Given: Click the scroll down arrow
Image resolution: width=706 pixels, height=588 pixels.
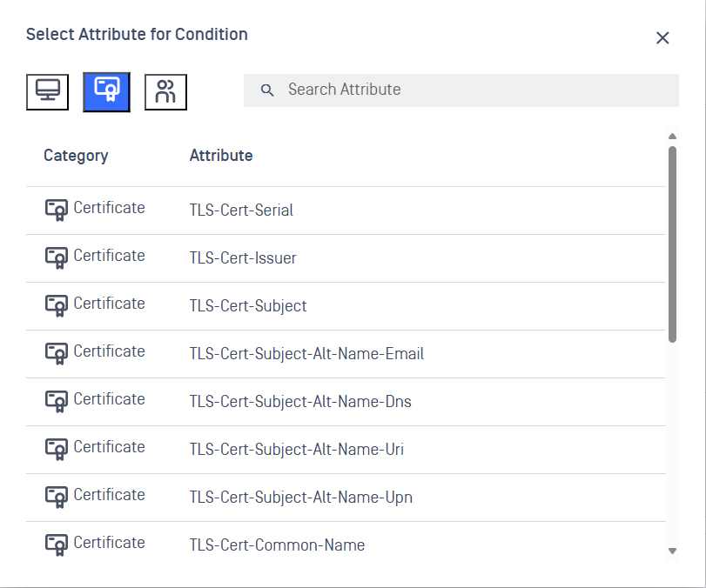Looking at the screenshot, I should pos(672,551).
